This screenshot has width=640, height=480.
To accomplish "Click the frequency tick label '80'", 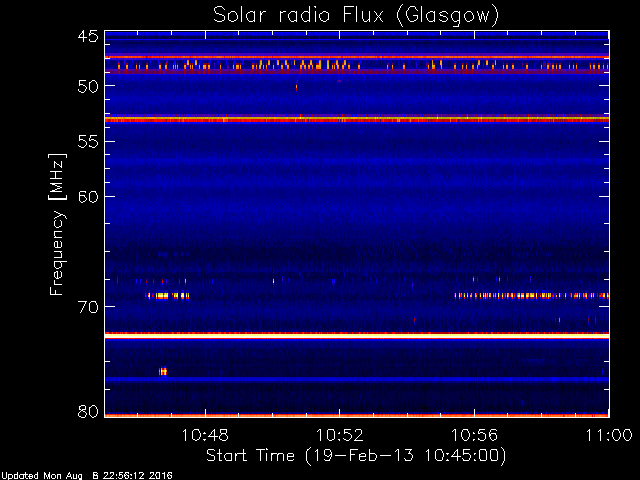I will coord(88,411).
